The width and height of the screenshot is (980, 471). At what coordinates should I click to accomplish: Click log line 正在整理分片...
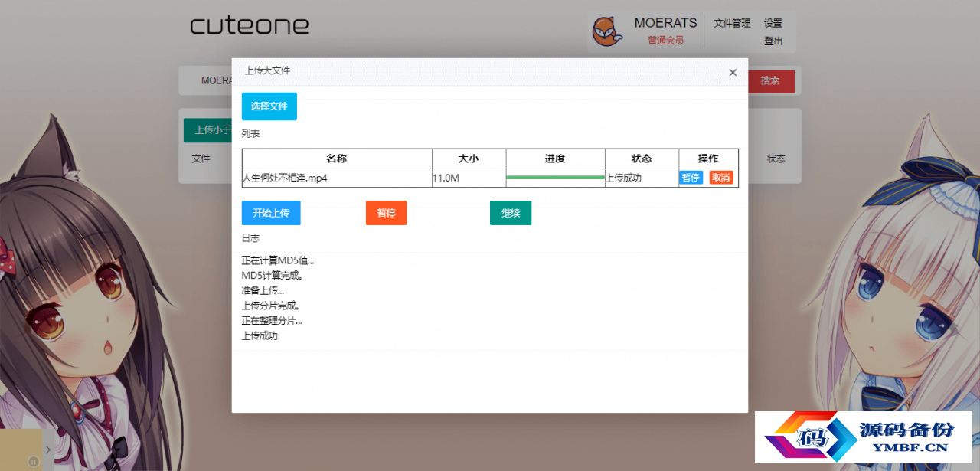(272, 320)
